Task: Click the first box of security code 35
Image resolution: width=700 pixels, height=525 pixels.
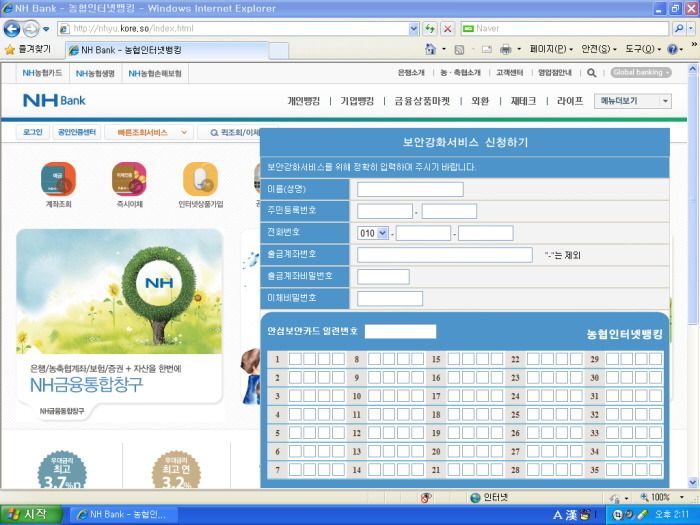Action: click(x=612, y=470)
